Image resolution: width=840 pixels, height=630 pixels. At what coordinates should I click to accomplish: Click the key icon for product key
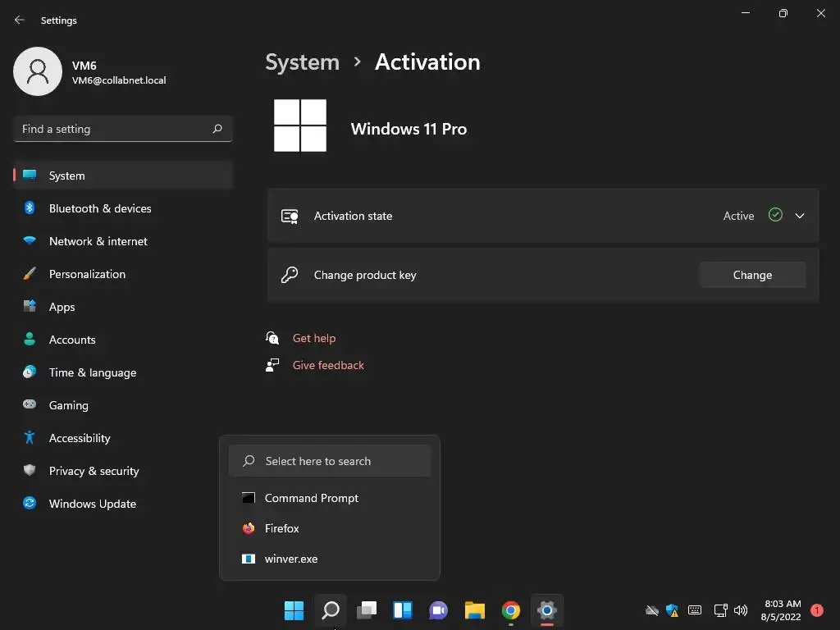click(x=290, y=275)
